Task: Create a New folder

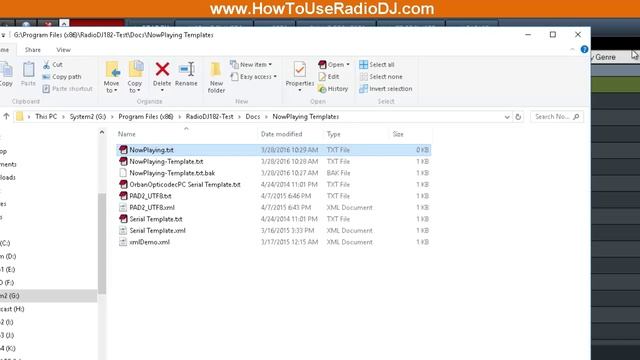Action: 216,78
